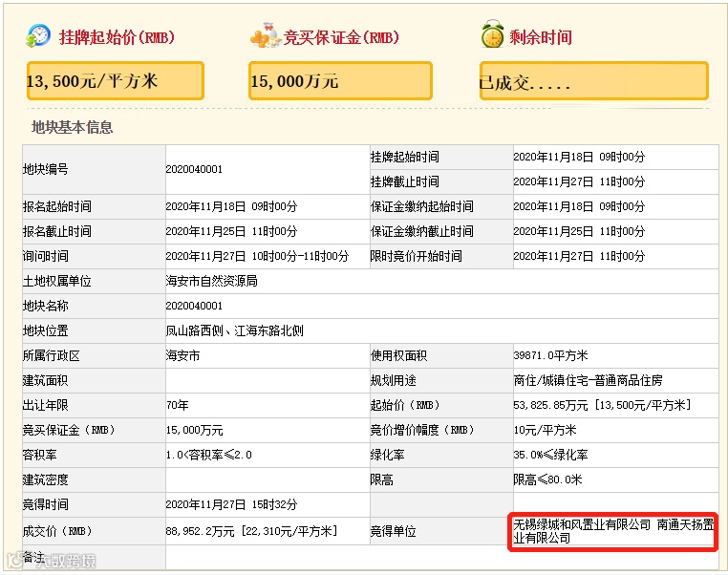The height and width of the screenshot is (575, 728).
Task: Click the 限高≤80.0米 value
Action: click(x=547, y=479)
